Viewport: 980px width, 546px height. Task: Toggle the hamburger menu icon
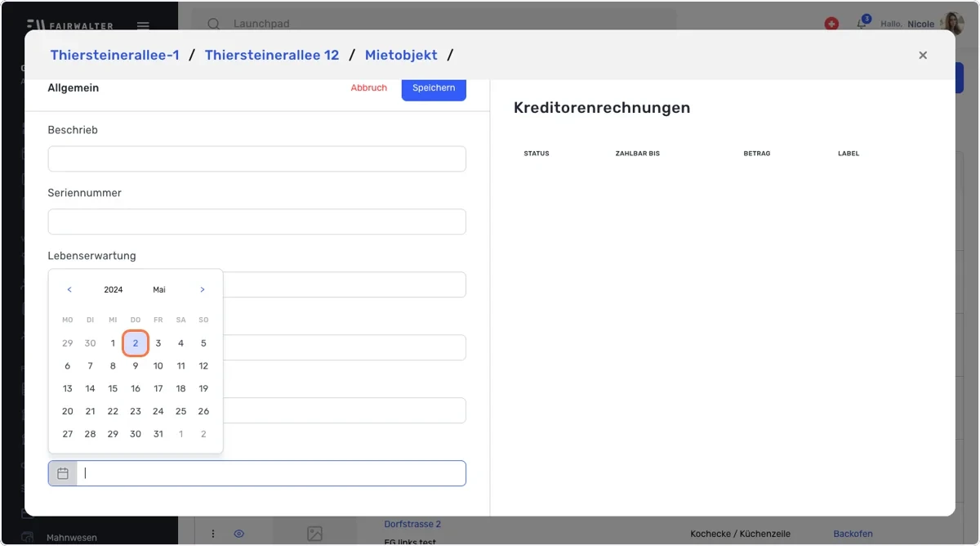pyautogui.click(x=143, y=25)
